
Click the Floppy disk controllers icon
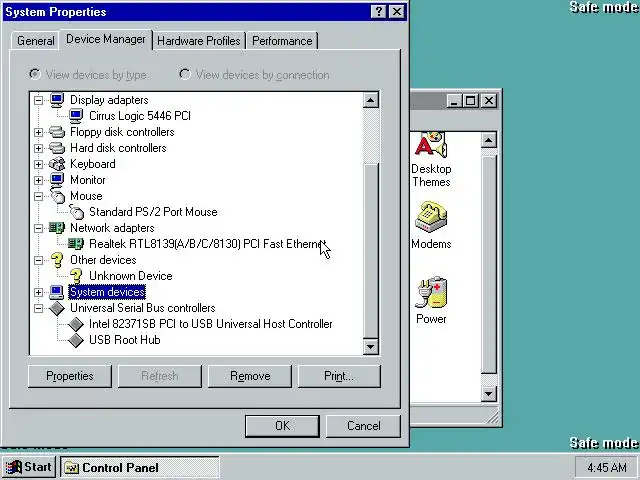point(57,132)
